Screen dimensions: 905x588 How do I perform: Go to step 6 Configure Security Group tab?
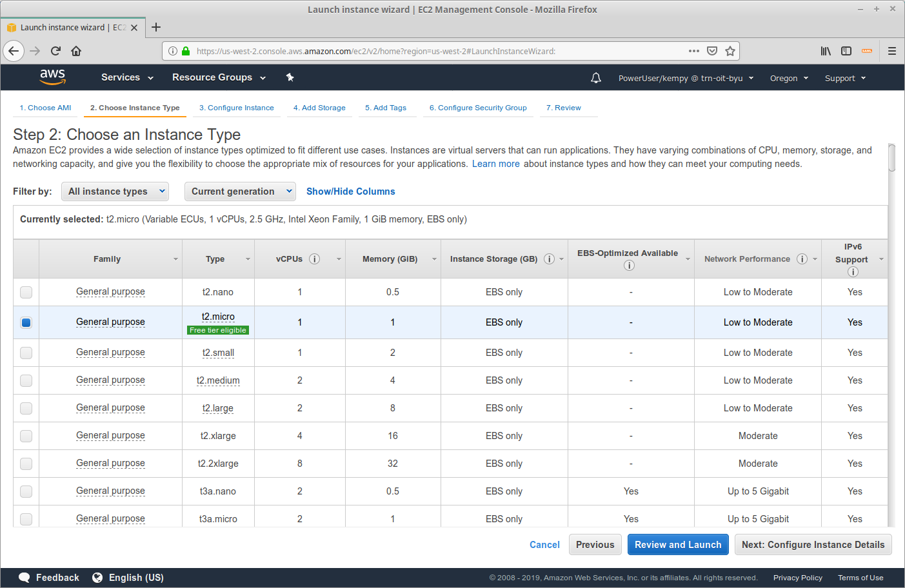pos(478,108)
